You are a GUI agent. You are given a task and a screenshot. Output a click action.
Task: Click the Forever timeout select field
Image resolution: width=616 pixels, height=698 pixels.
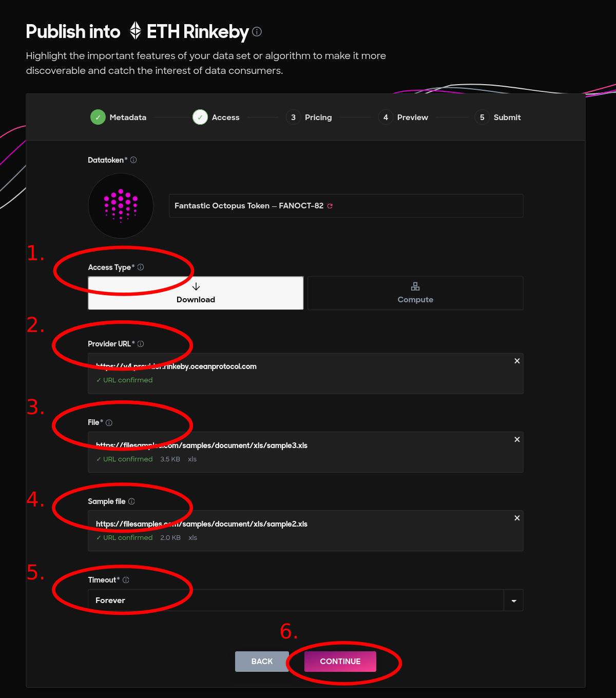coord(305,600)
